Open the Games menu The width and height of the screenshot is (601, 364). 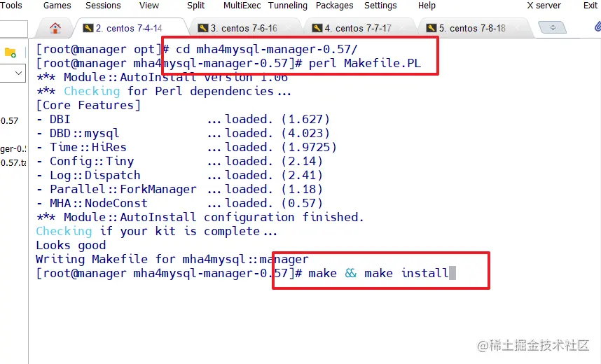[x=57, y=6]
